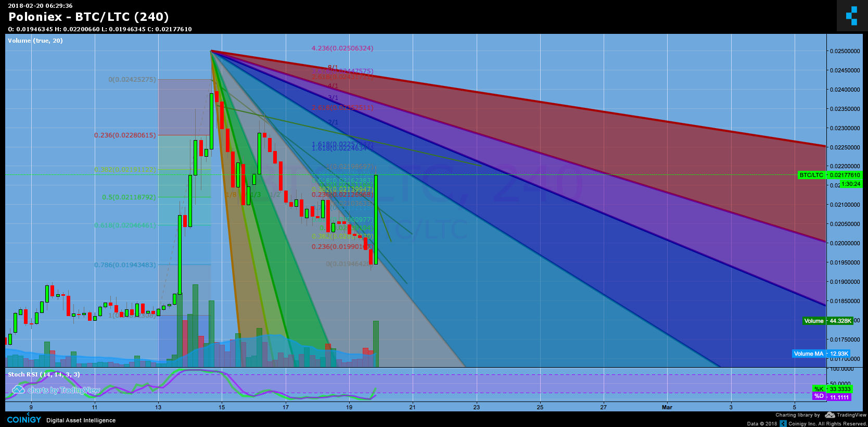Screen dimensions: 868x427
Task: Click the Gann fan '8/1' label
Action: (333, 68)
